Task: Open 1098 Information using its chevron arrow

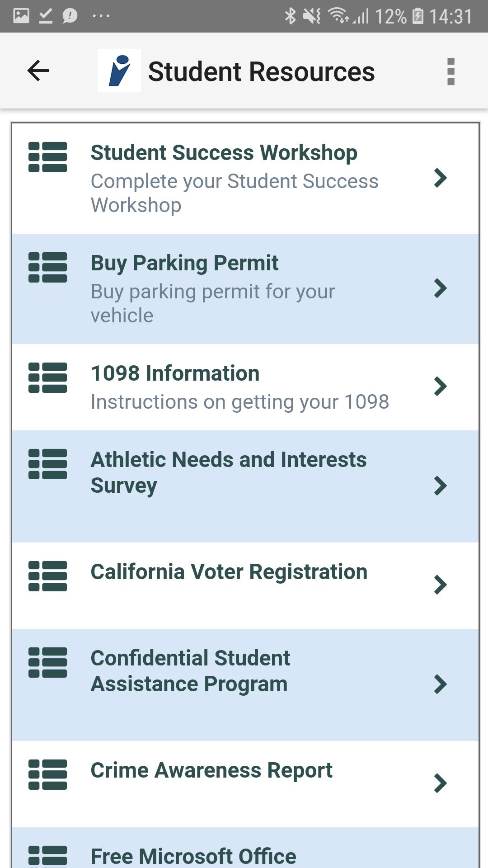Action: click(440, 386)
